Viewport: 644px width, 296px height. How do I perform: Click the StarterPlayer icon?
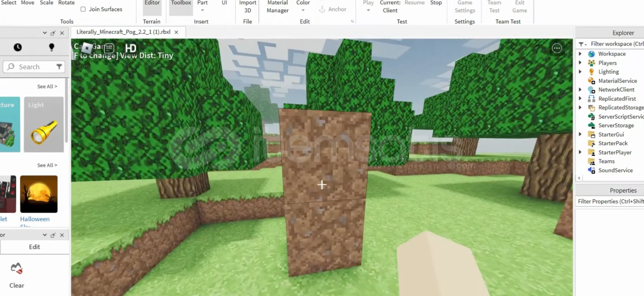pyautogui.click(x=591, y=152)
